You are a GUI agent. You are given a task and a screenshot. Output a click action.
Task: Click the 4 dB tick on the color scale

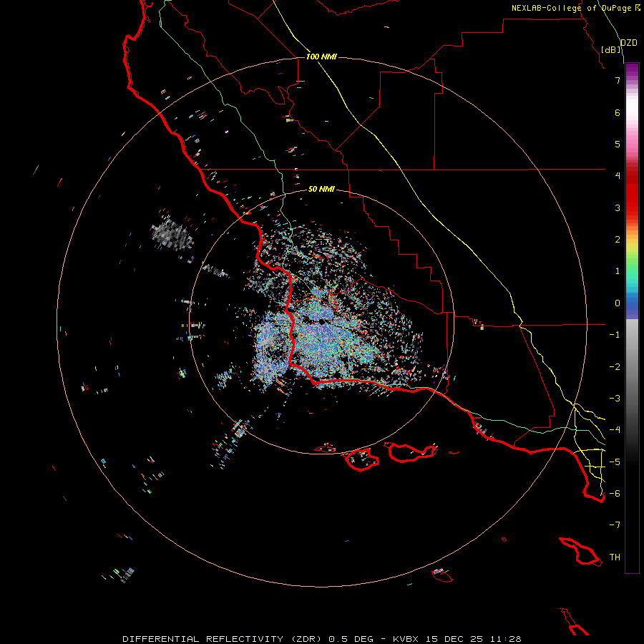pyautogui.click(x=618, y=176)
